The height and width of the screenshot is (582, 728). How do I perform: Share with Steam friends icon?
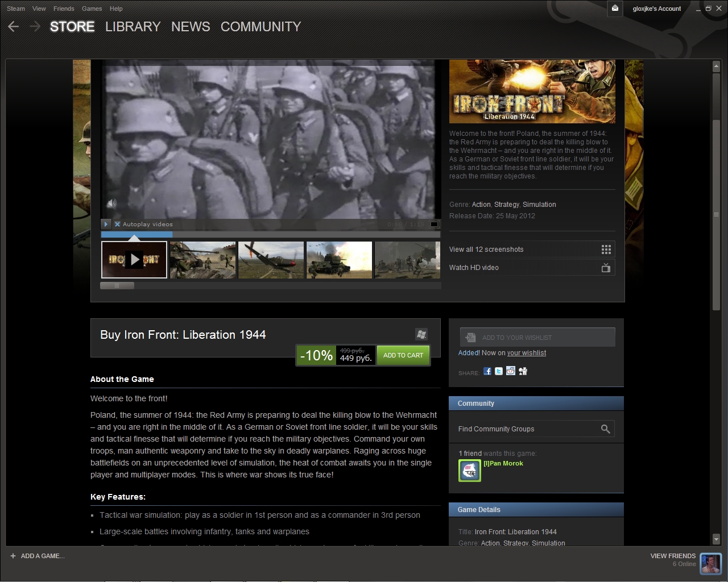tap(523, 371)
